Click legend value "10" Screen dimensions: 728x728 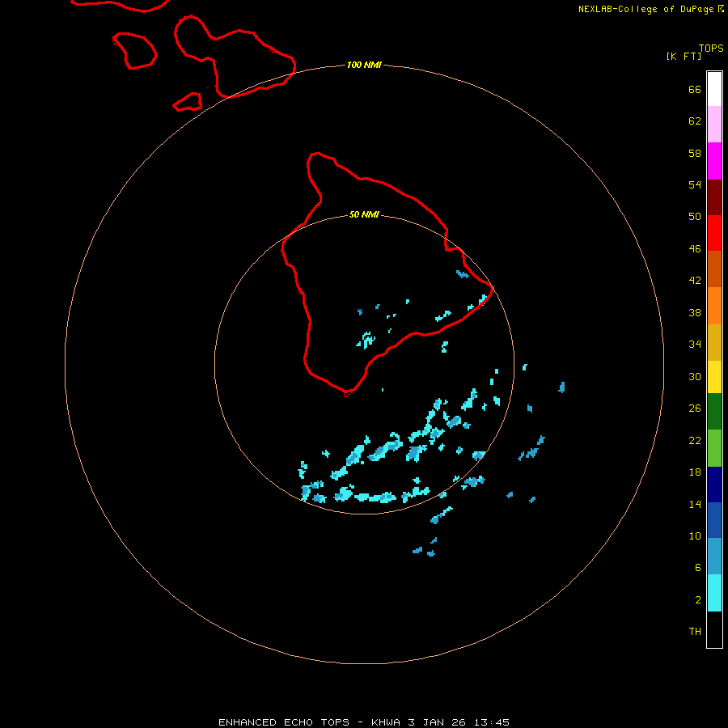click(695, 535)
